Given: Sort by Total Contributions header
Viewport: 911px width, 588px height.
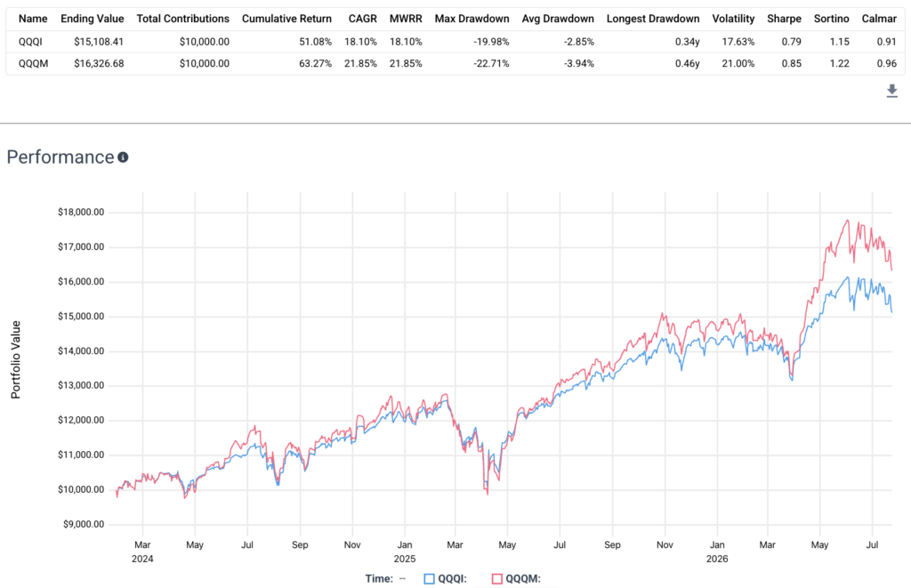Looking at the screenshot, I should [x=183, y=19].
